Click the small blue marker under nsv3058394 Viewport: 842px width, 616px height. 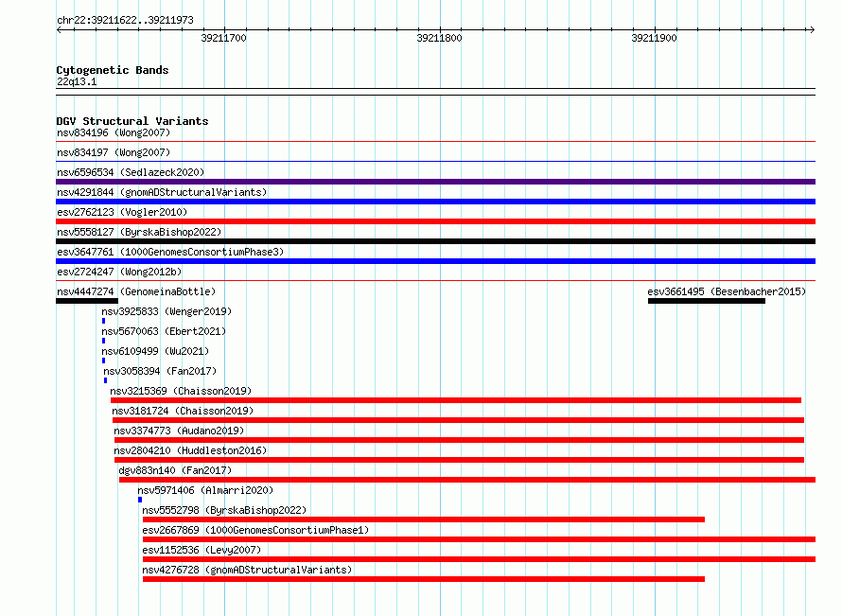pos(105,380)
